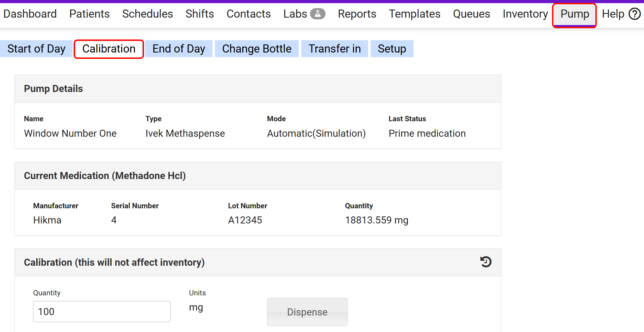
Task: Open the Queues page
Action: [x=471, y=14]
